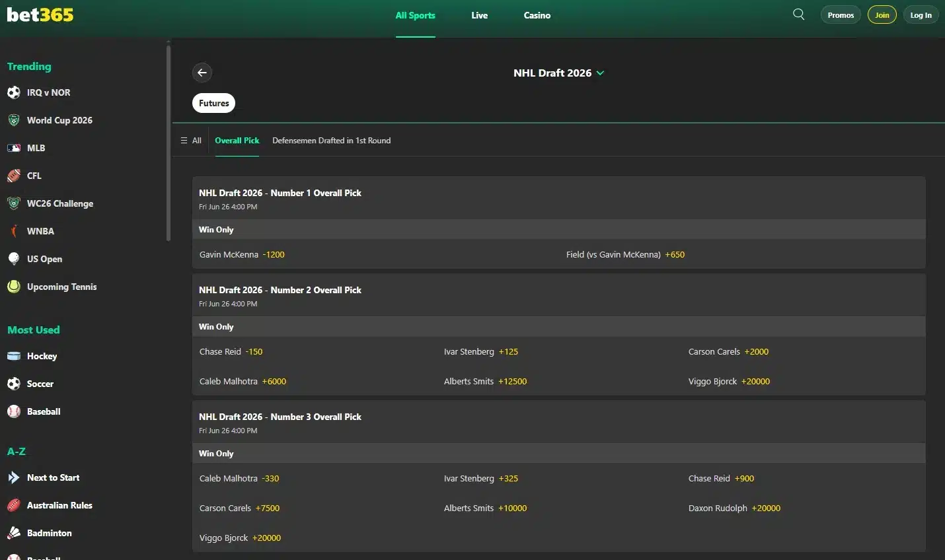This screenshot has height=560, width=945.
Task: Click the Australian Rules ball icon
Action: (14, 505)
